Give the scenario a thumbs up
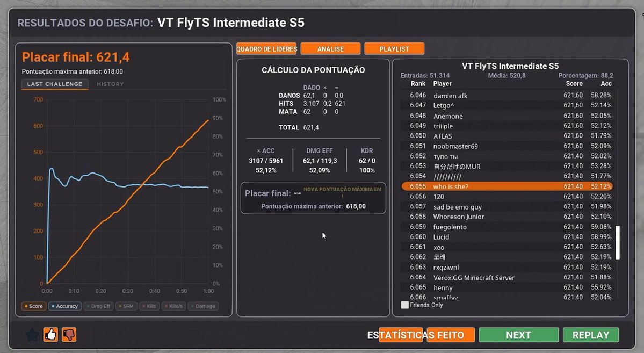Viewport: 644px width, 353px height. (x=50, y=335)
